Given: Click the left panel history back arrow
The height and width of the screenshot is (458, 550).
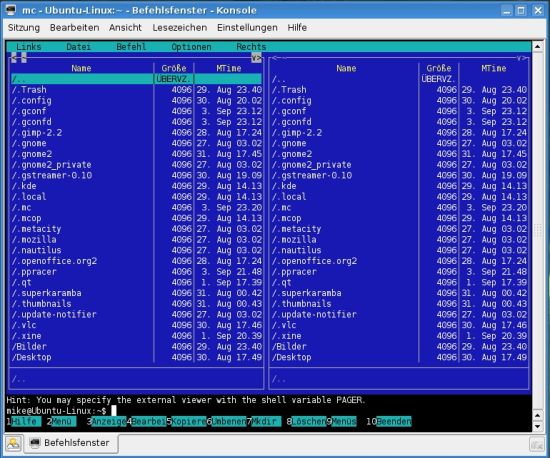Looking at the screenshot, I should pos(14,58).
